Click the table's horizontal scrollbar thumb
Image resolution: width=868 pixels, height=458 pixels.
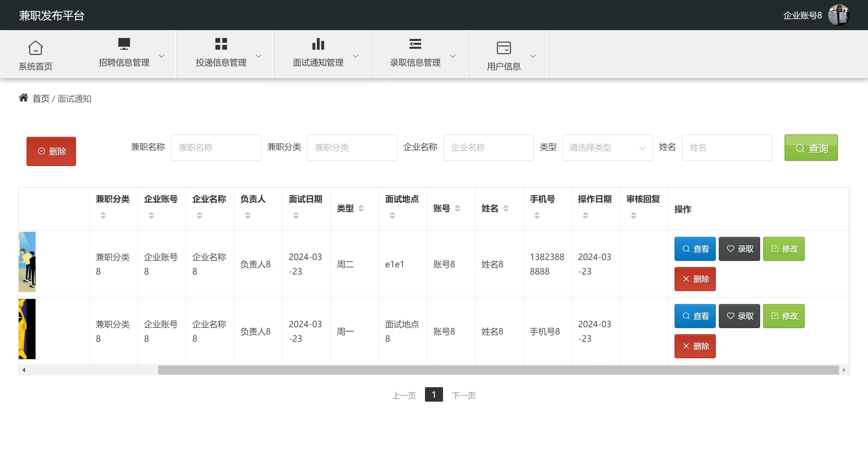click(498, 370)
